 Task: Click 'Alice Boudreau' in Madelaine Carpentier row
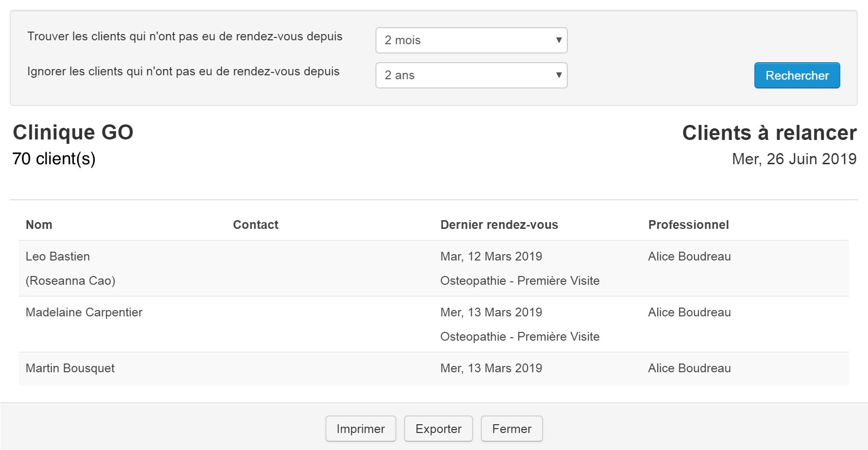pos(689,312)
